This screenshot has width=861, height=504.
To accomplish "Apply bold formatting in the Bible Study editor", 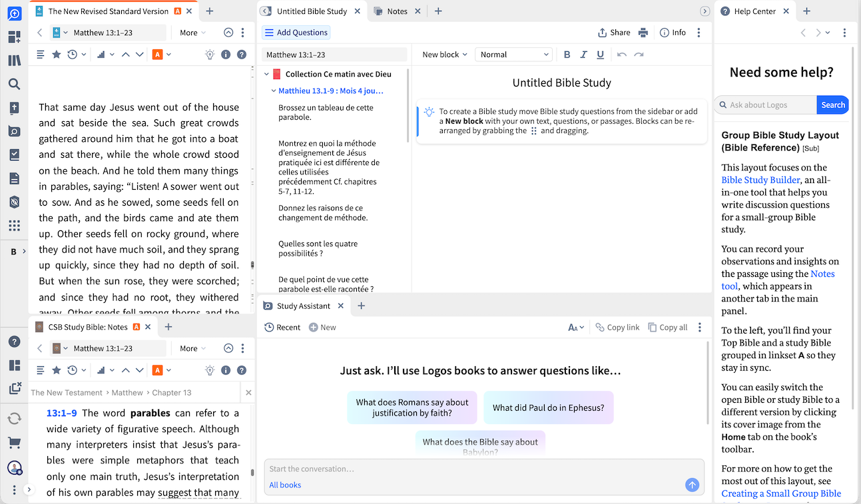I will 567,55.
